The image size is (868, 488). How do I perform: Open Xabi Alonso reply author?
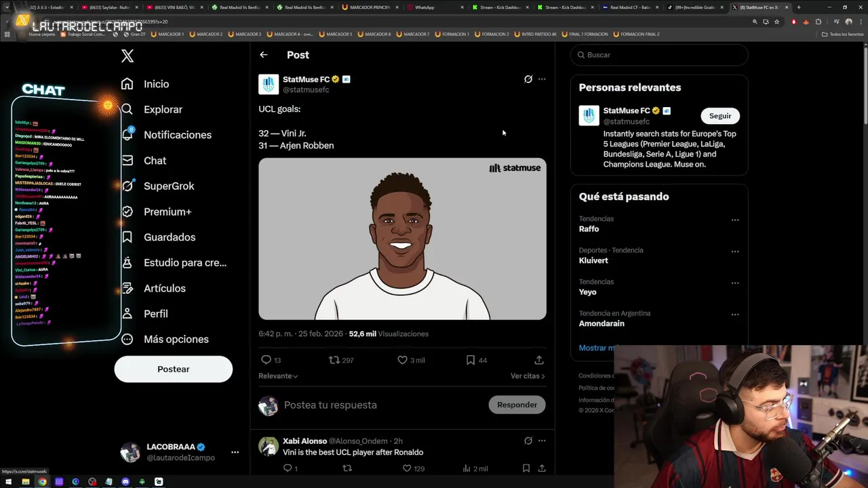point(304,441)
